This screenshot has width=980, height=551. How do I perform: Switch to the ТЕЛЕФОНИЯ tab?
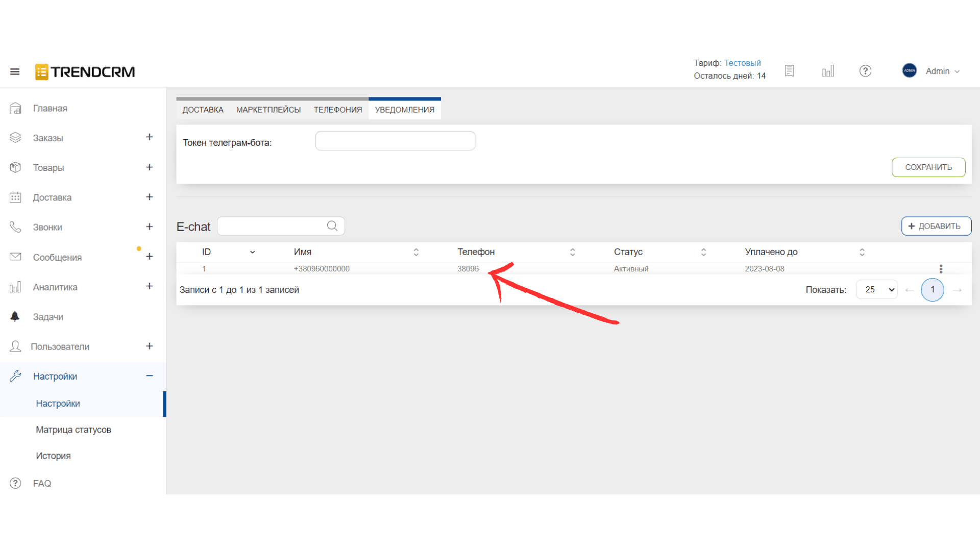pos(337,110)
